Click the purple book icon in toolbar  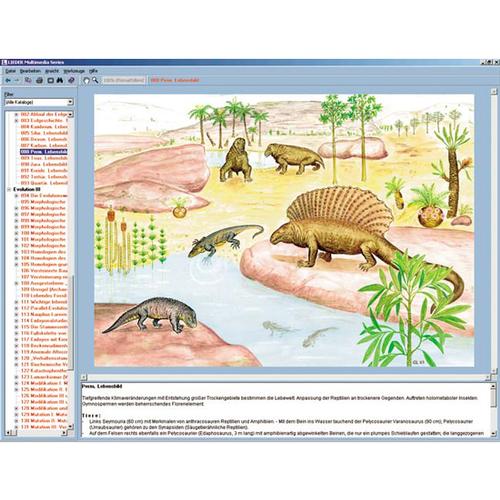(x=71, y=80)
